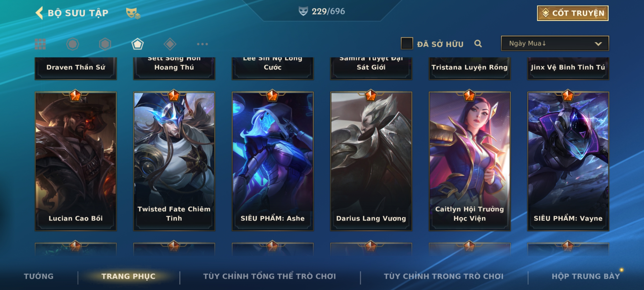Select the SIÊU PHẨM: Ashe skin
Viewport: 644px width, 290px height.
click(273, 161)
